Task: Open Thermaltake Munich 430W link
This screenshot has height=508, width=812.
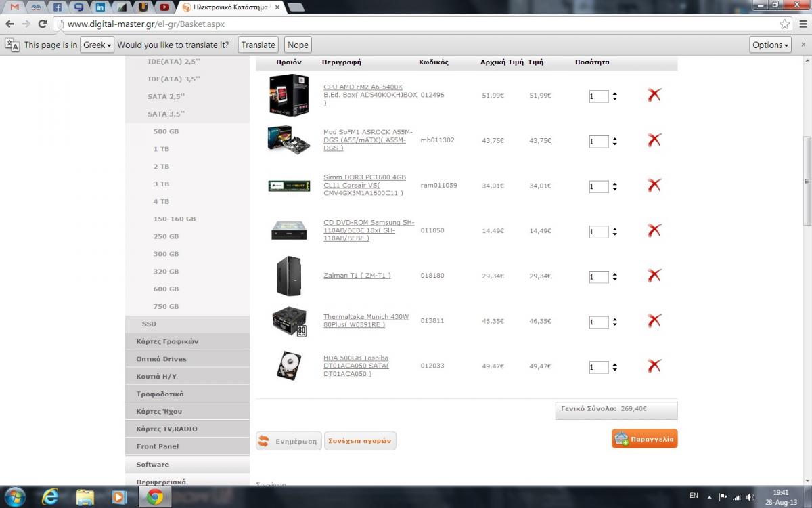Action: [366, 320]
